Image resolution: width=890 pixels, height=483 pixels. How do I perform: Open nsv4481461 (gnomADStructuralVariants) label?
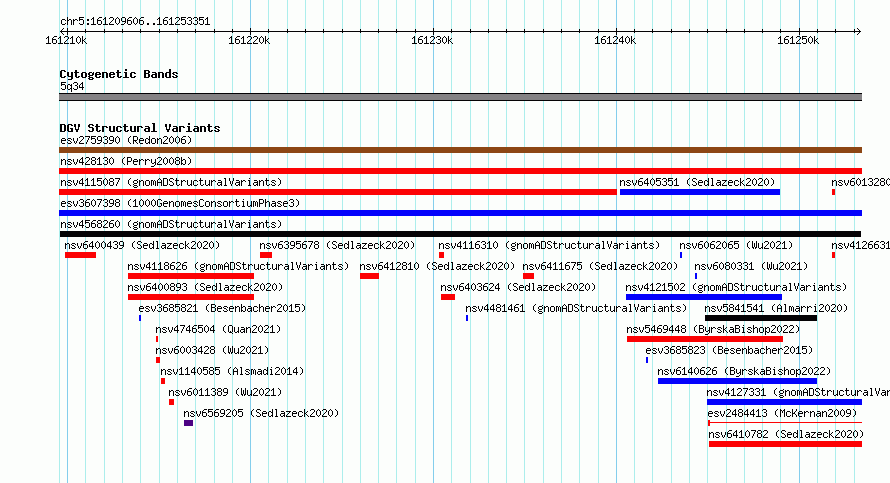576,308
